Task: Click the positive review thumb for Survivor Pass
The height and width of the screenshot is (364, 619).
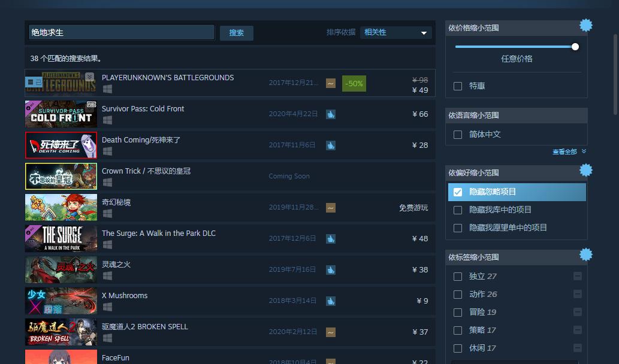Action: coord(331,114)
